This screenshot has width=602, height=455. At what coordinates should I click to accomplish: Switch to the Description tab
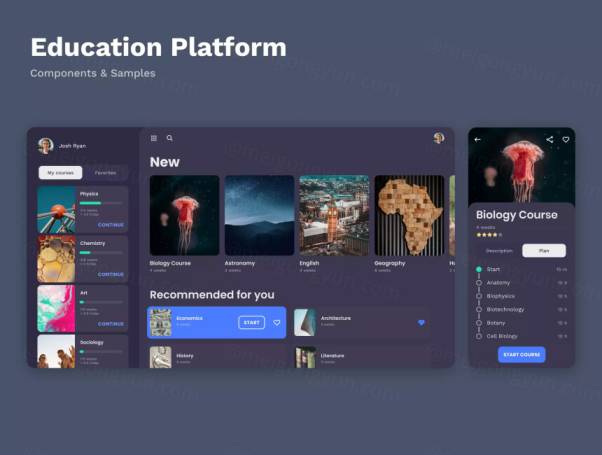coord(499,251)
